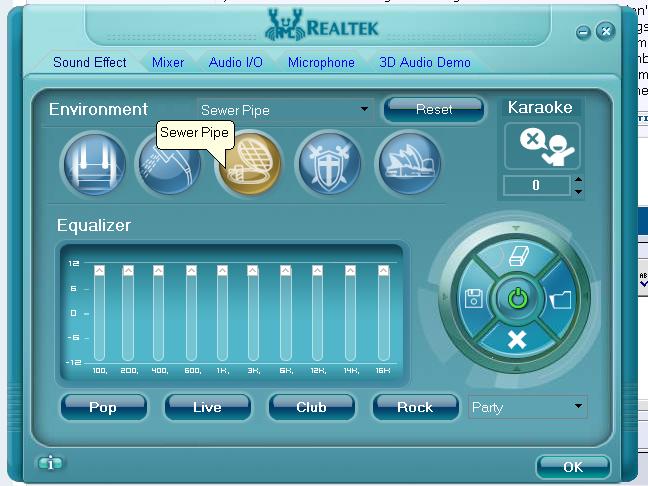Click the 400 Hz equalizer slider handle

158,270
